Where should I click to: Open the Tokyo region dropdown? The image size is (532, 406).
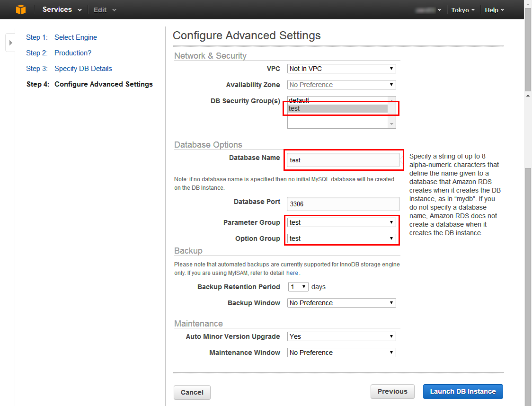[x=463, y=10]
